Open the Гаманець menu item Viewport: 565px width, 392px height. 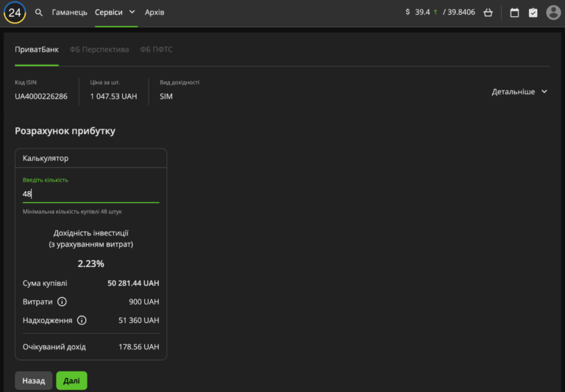click(70, 13)
